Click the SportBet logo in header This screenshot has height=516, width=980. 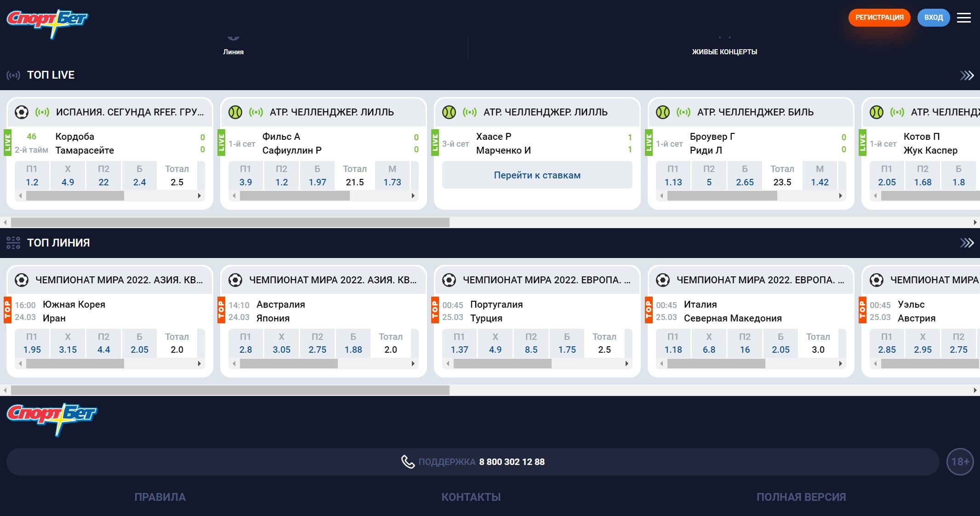[47, 22]
